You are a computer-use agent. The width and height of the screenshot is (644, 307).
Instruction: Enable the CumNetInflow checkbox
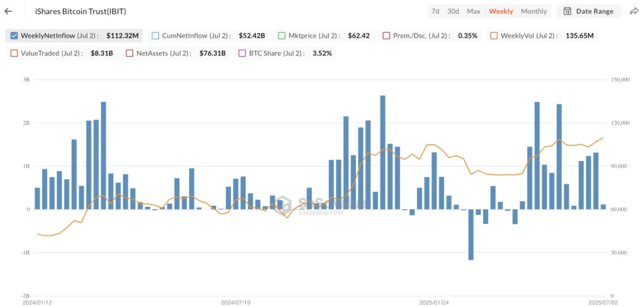(x=155, y=35)
